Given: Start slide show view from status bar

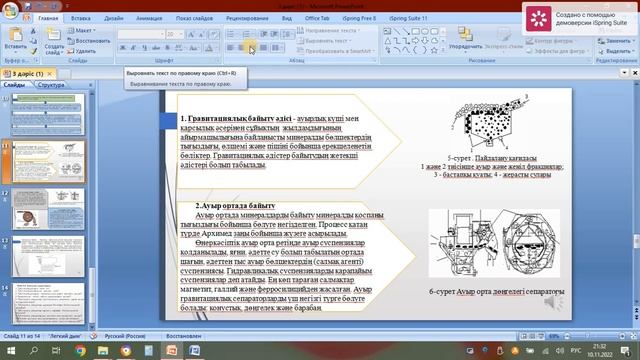Looking at the screenshot, I should pyautogui.click(x=541, y=336).
